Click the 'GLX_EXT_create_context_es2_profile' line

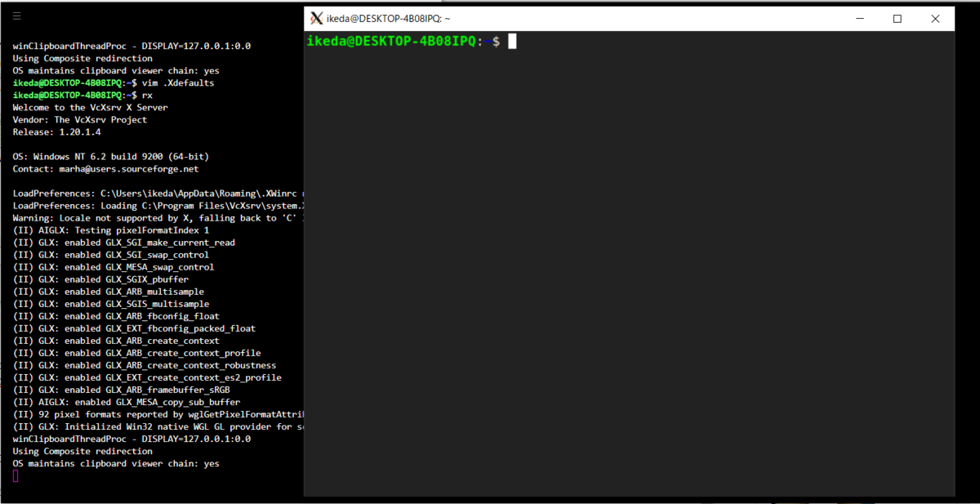[148, 377]
